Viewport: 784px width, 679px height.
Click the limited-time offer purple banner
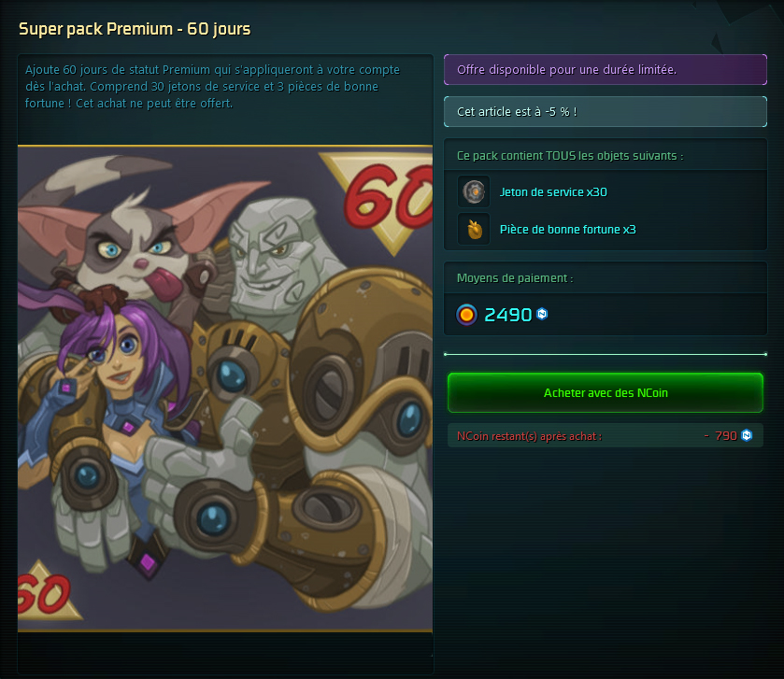pyautogui.click(x=606, y=69)
